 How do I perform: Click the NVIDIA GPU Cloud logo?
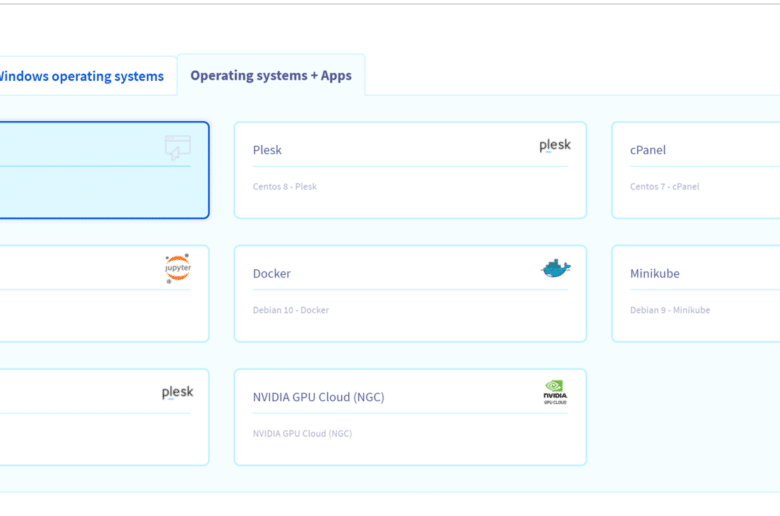(555, 393)
